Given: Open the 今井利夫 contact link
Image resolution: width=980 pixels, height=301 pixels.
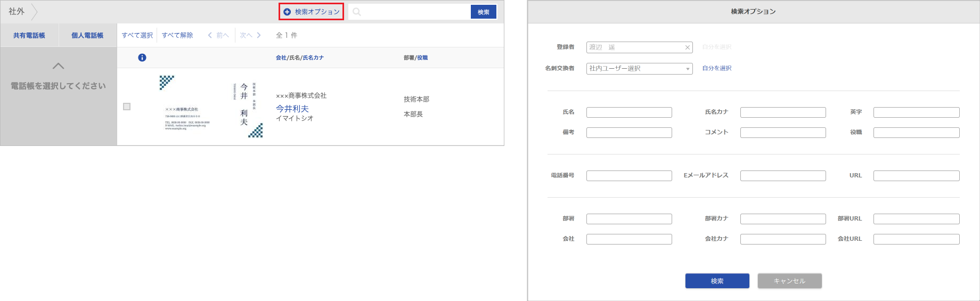Looking at the screenshot, I should [292, 109].
